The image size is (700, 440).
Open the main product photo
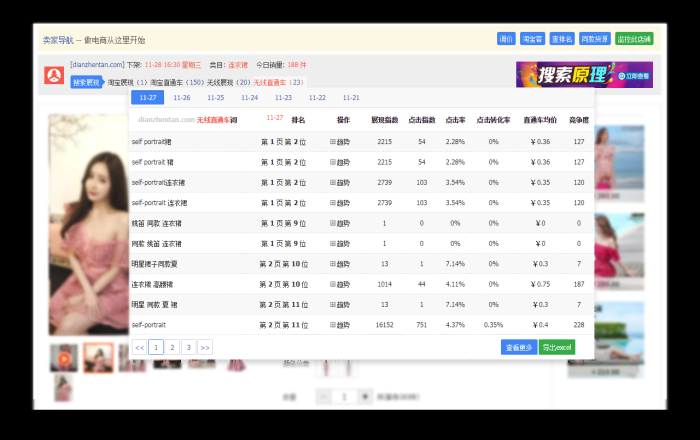(89, 224)
